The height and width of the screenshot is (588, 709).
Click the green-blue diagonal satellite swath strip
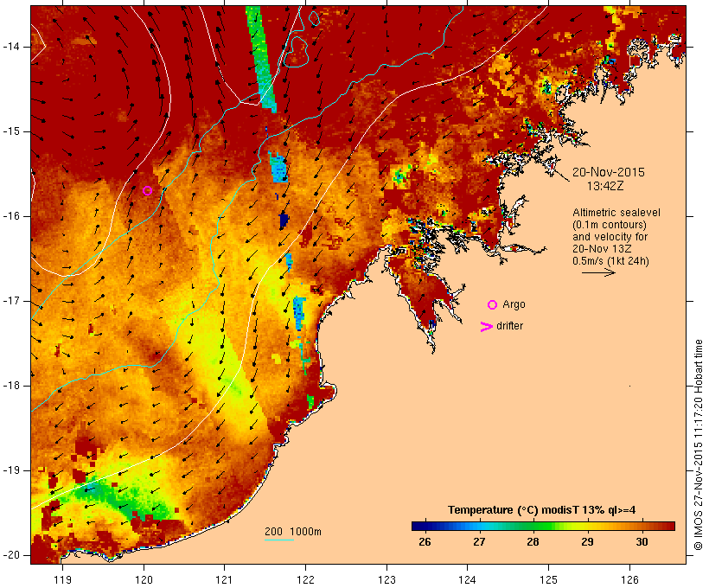click(x=261, y=59)
